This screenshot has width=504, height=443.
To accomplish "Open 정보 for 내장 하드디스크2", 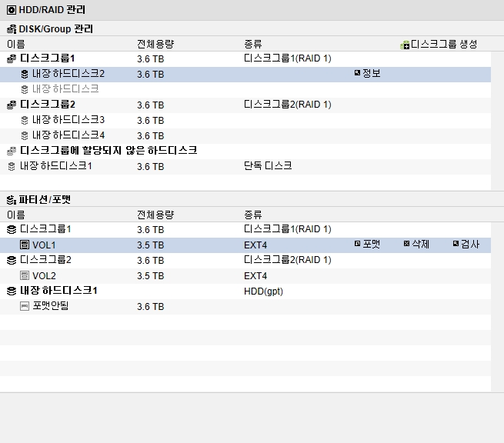I will click(367, 74).
